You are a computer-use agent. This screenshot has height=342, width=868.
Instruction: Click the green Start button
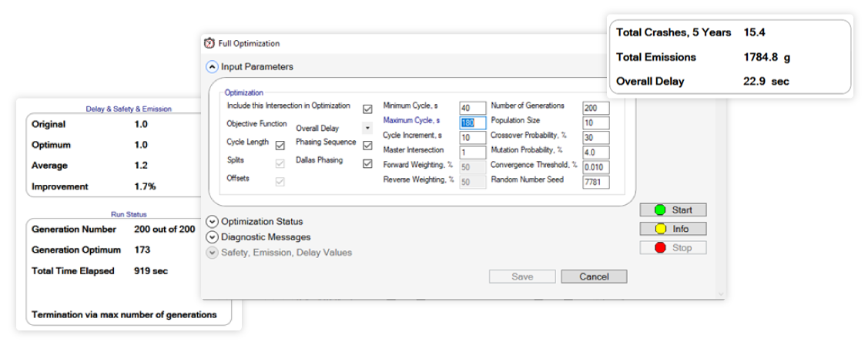[x=673, y=210]
